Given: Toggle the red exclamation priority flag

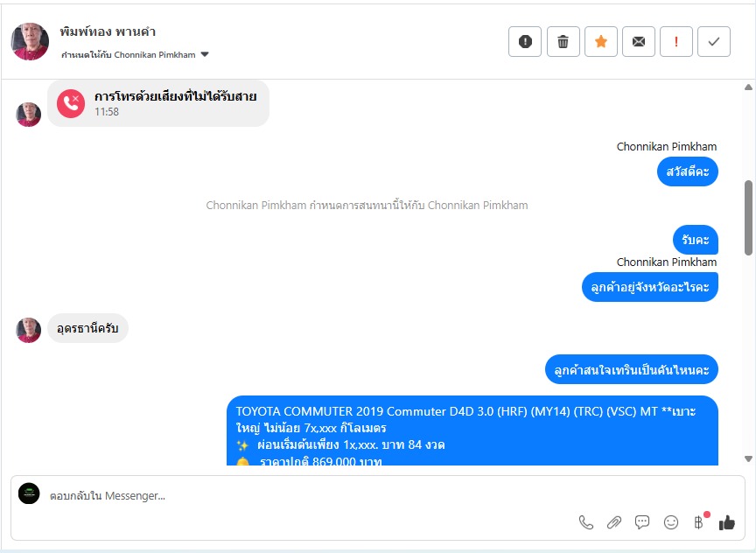Looking at the screenshot, I should [x=676, y=41].
